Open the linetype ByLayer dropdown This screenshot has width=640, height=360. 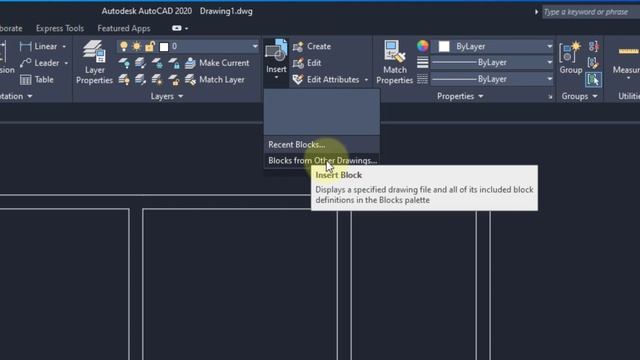pyautogui.click(x=549, y=79)
